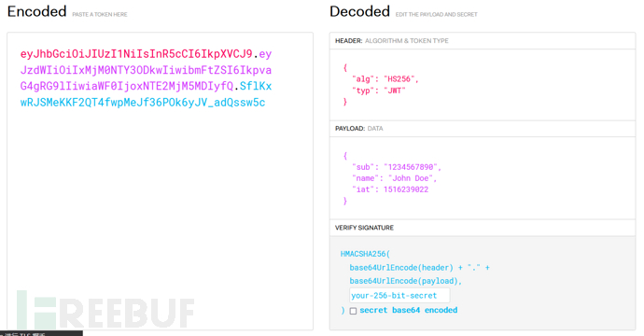Viewport: 644px width, 336px height.
Task: Click the your-256-bit-secret input field
Action: (399, 295)
